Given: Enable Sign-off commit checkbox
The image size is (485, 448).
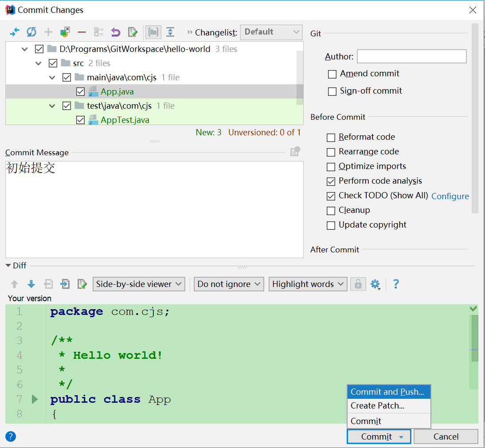Looking at the screenshot, I should pyautogui.click(x=332, y=91).
